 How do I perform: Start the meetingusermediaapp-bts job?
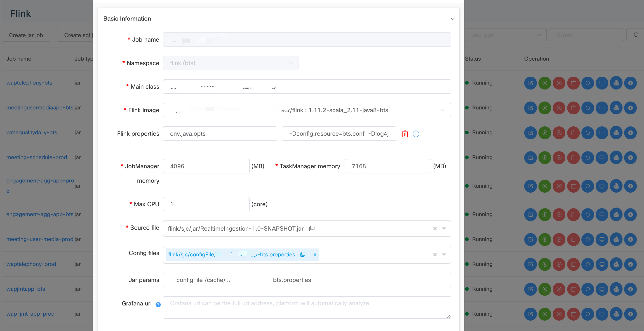point(545,108)
